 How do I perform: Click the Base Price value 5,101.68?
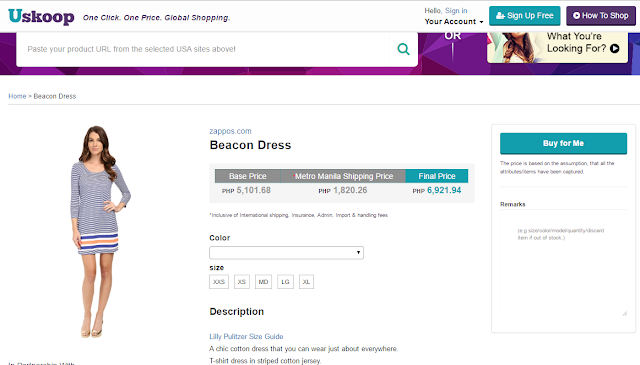pos(253,190)
